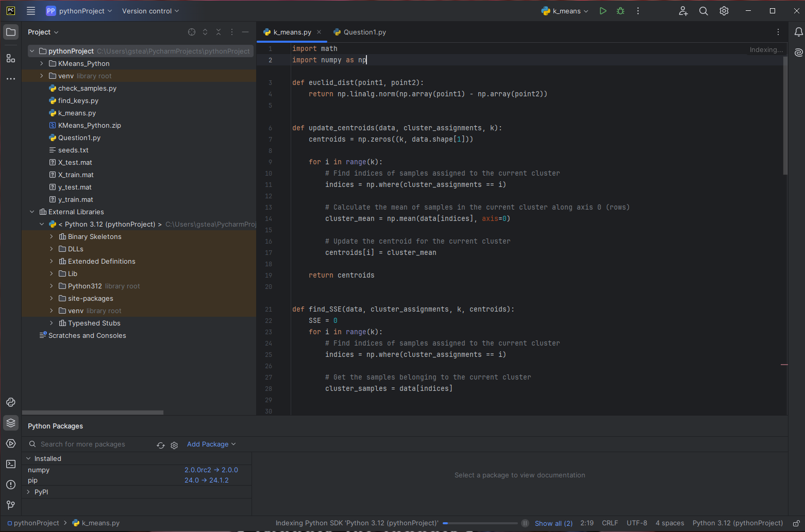
Task: Toggle Project tool window folder icon
Action: (x=11, y=32)
